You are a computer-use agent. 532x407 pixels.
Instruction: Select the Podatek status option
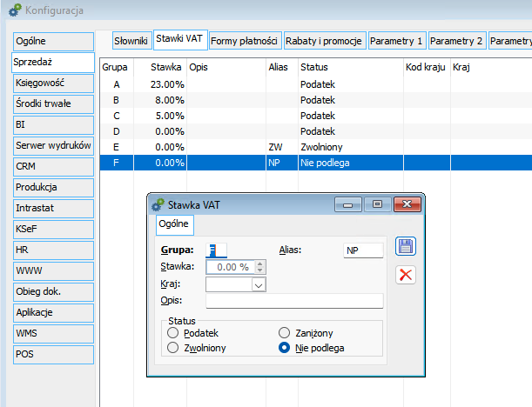[172, 333]
